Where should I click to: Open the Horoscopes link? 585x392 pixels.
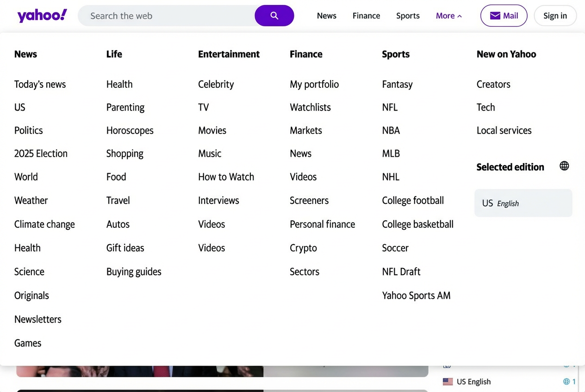pyautogui.click(x=130, y=130)
